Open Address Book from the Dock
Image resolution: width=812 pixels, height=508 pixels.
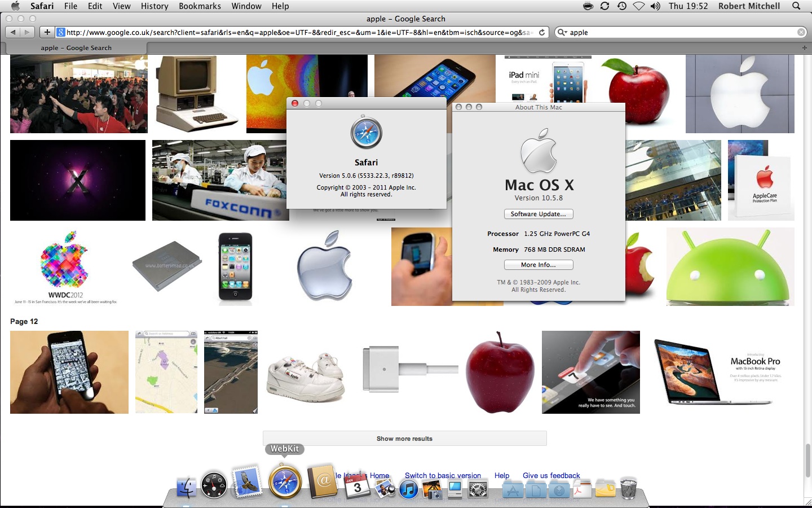coord(322,482)
